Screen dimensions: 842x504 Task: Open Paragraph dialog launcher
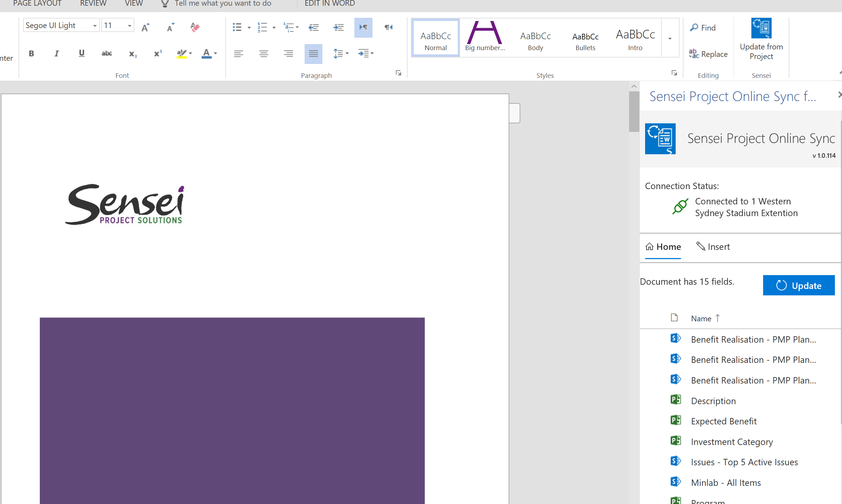pos(398,73)
